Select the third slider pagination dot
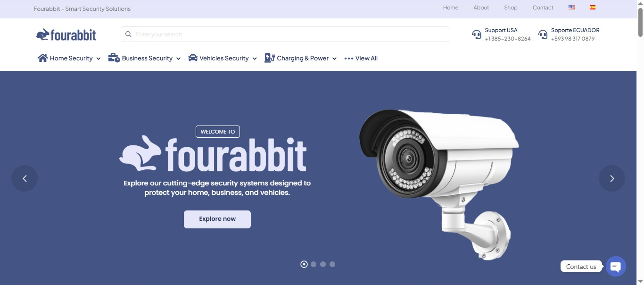The image size is (644, 285). [x=323, y=264]
